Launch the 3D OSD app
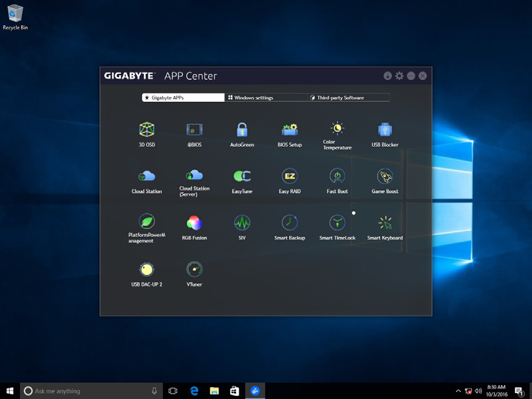This screenshot has width=532, height=399. pos(147,130)
